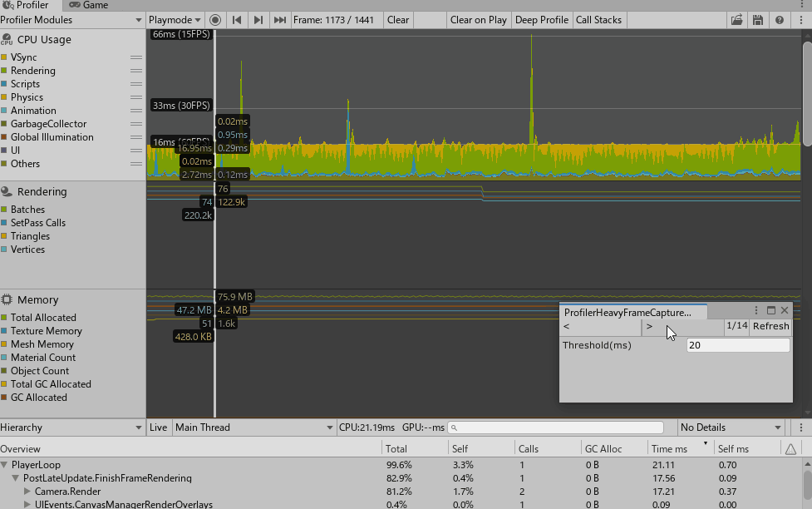Screen dimensions: 812x509
Task: Toggle Scripts chart series
Action: (4, 84)
